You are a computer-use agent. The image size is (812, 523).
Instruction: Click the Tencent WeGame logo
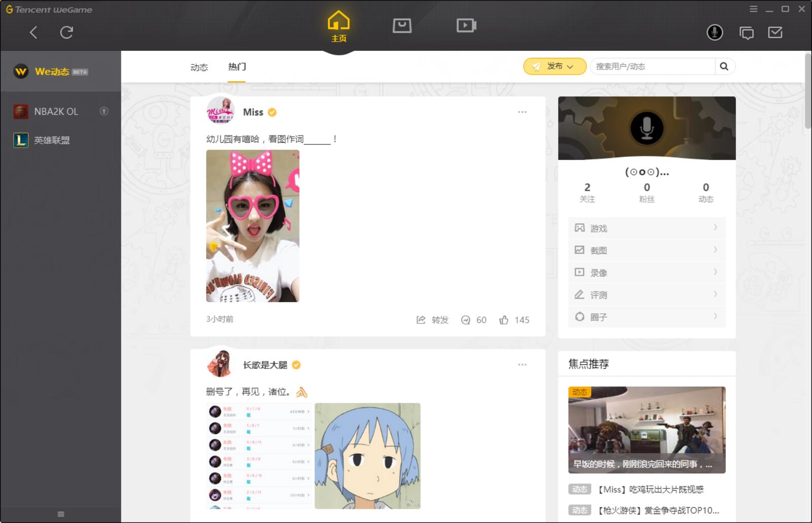point(49,9)
